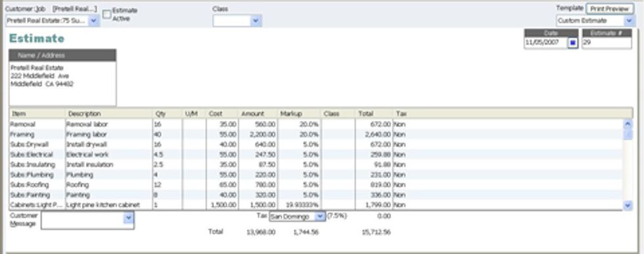Select the Removal item cell

click(x=37, y=124)
